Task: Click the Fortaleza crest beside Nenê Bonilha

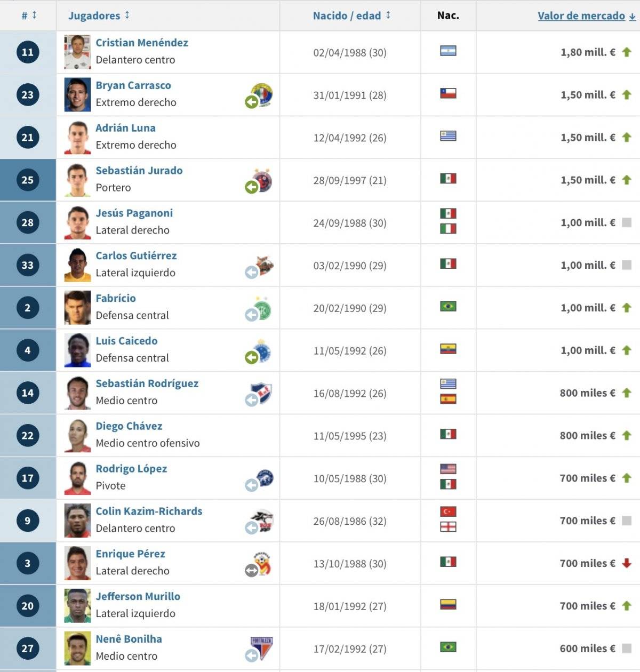Action: point(262,649)
